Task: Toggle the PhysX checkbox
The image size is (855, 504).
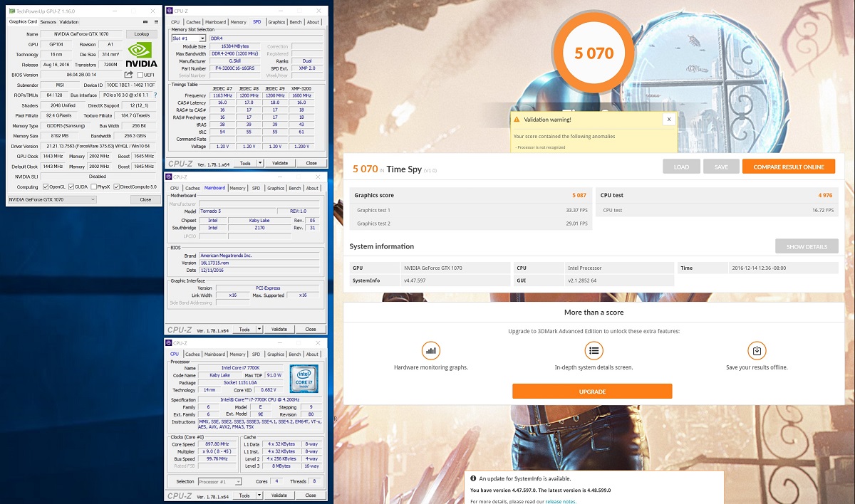Action: click(93, 187)
